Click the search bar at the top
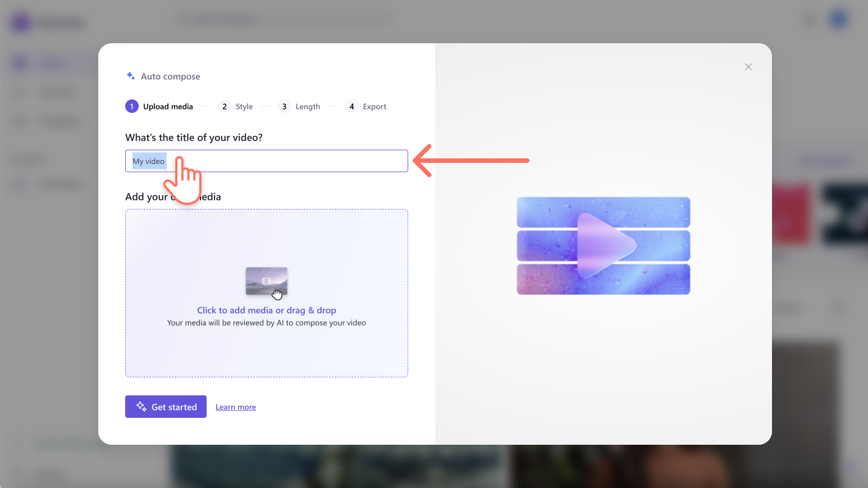The width and height of the screenshot is (868, 488). pos(282,19)
